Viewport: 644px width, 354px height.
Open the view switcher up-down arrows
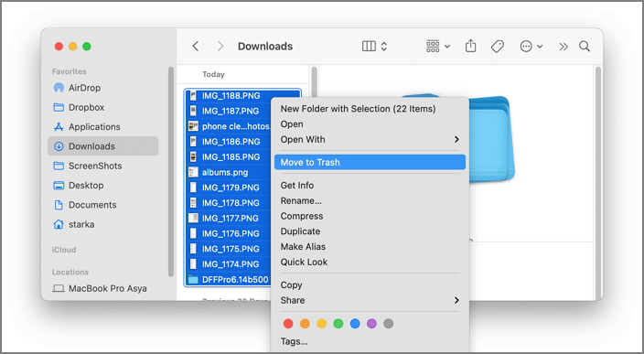[x=384, y=46]
